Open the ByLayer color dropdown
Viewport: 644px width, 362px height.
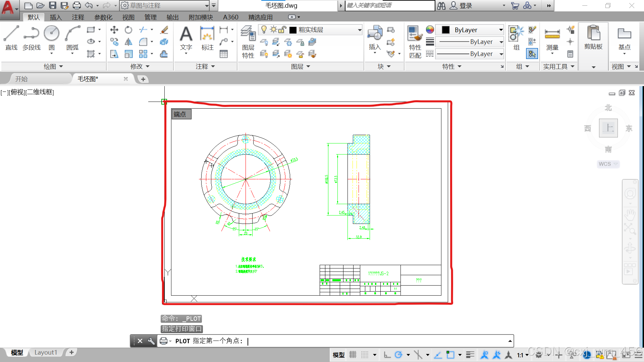[x=501, y=30]
